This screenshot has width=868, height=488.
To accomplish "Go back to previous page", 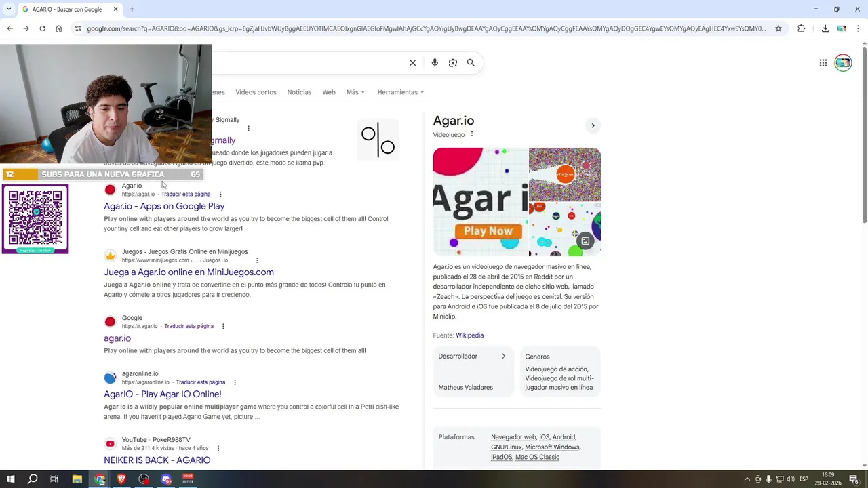I will click(x=9, y=28).
